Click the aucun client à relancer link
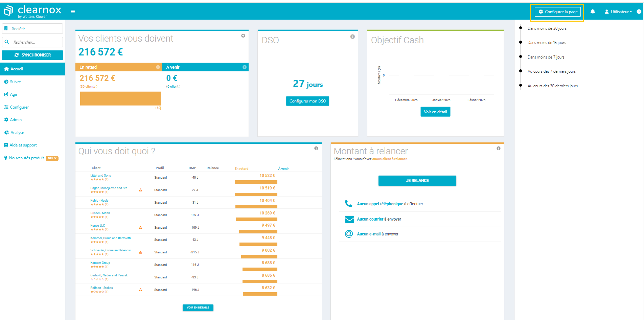 click(390, 159)
